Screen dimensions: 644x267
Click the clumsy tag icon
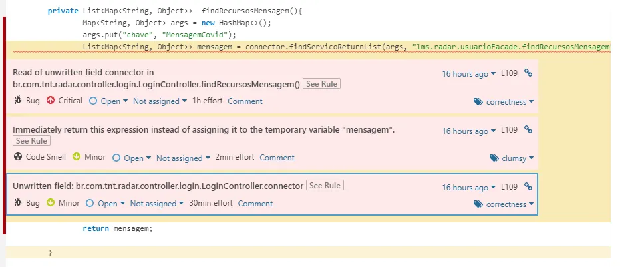click(x=494, y=158)
